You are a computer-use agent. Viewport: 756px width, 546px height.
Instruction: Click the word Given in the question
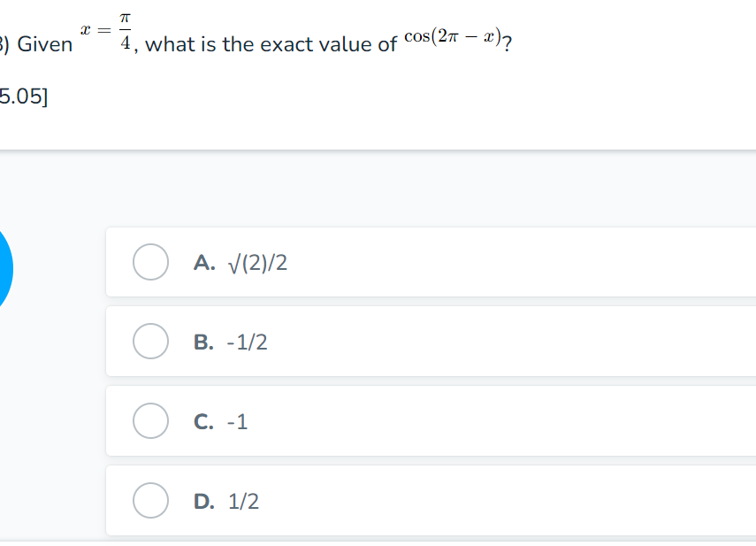(45, 44)
